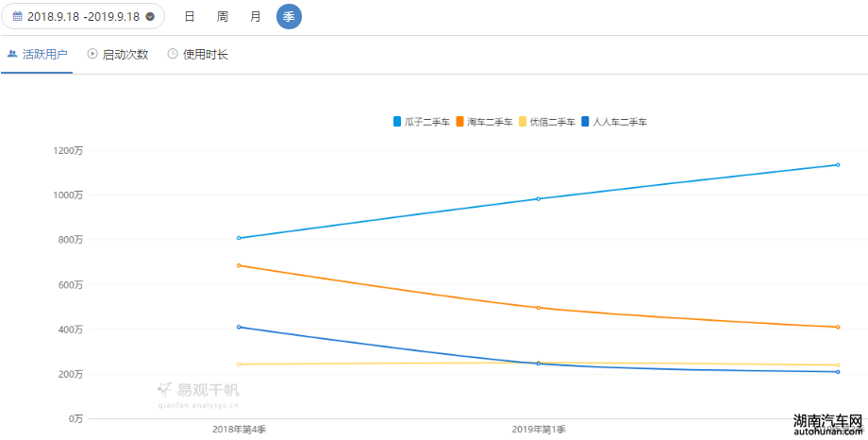Open the 2018.9.18 -2019.9.18 date selector
Image resolution: width=868 pixels, height=440 pixels.
tap(83, 16)
